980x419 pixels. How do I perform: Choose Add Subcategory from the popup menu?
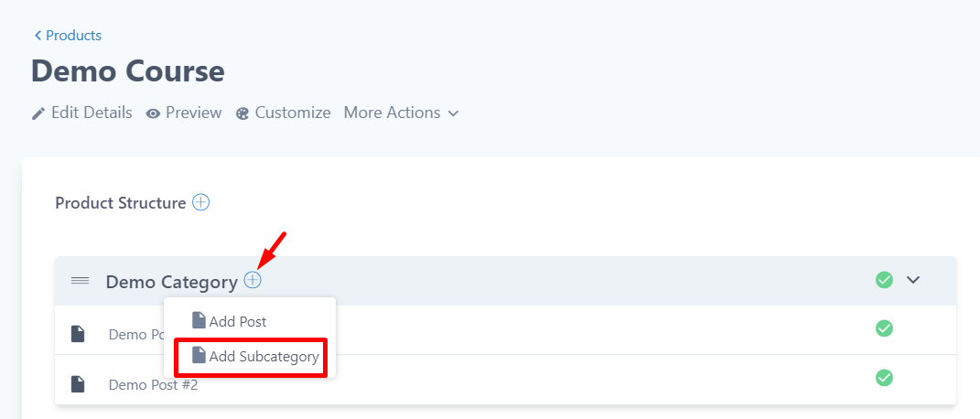pos(264,357)
